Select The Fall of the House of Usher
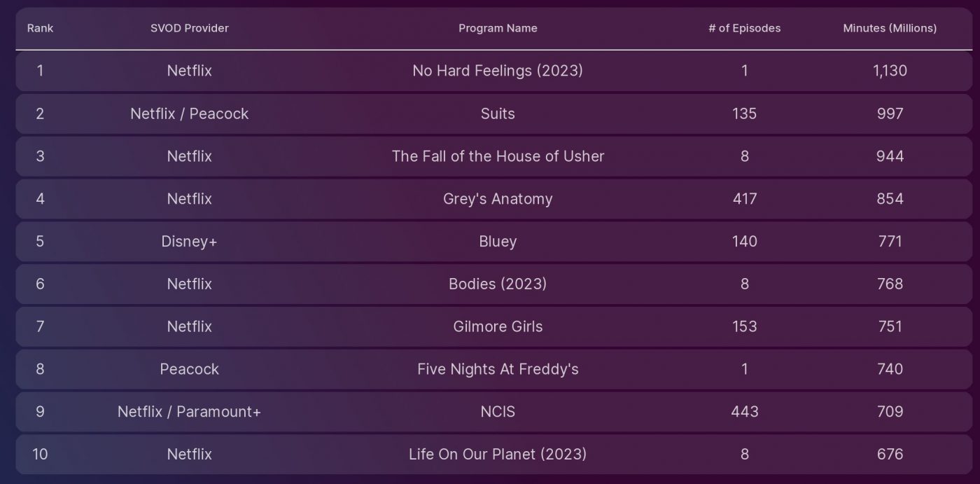980x484 pixels. (x=498, y=156)
